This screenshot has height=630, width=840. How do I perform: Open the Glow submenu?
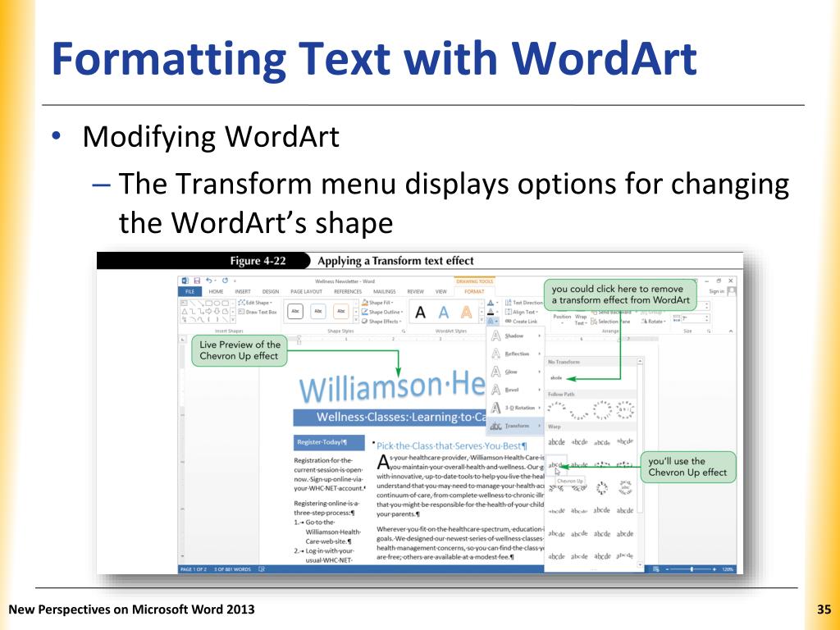[515, 372]
